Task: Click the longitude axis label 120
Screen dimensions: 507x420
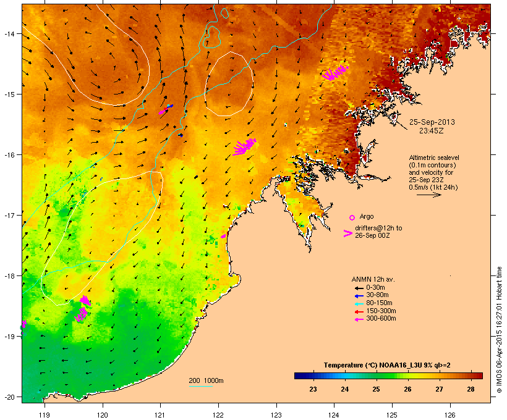Action: [103, 415]
